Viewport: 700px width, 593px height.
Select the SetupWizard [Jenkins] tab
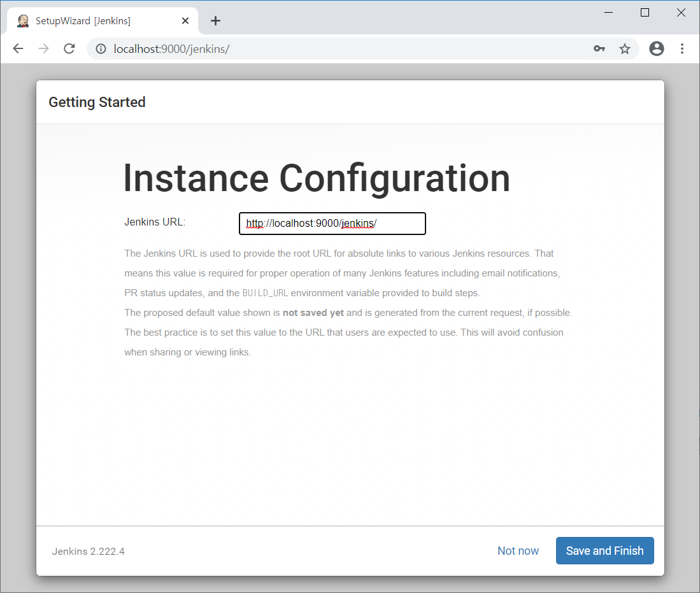click(x=103, y=20)
